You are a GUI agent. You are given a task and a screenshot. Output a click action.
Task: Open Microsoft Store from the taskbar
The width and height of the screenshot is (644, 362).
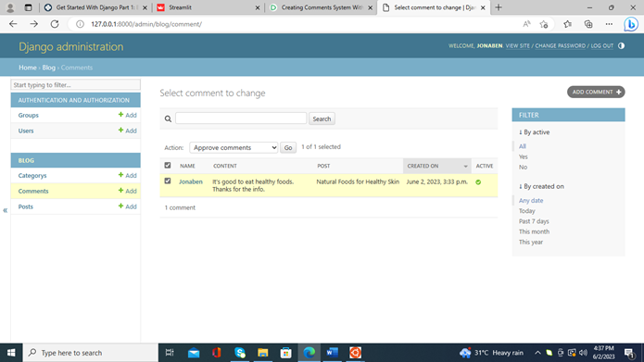click(285, 353)
